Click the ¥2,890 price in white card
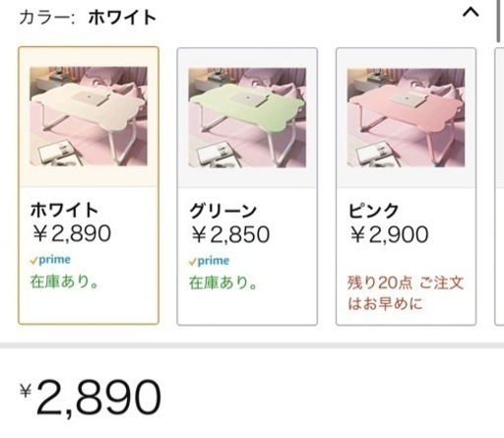 click(x=72, y=233)
